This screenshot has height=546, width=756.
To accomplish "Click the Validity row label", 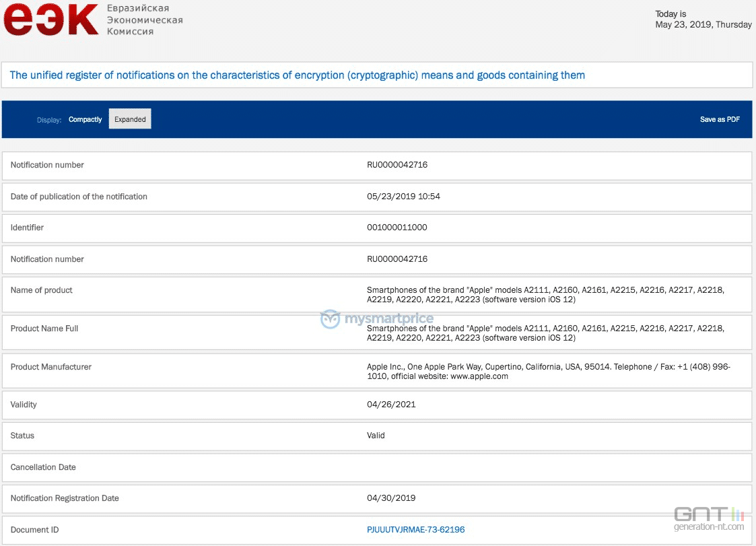I will [x=24, y=405].
